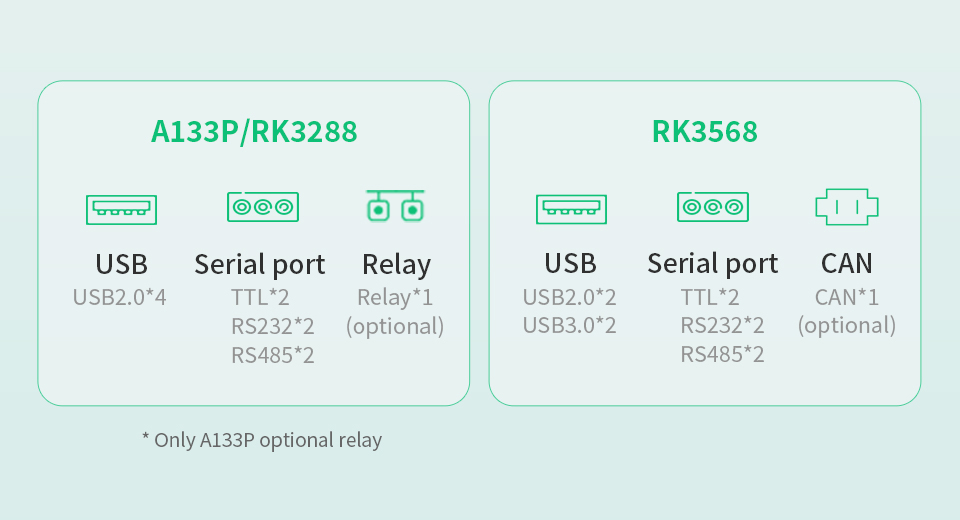Click the CAN*1 specification text
The image size is (960, 520).
click(846, 297)
